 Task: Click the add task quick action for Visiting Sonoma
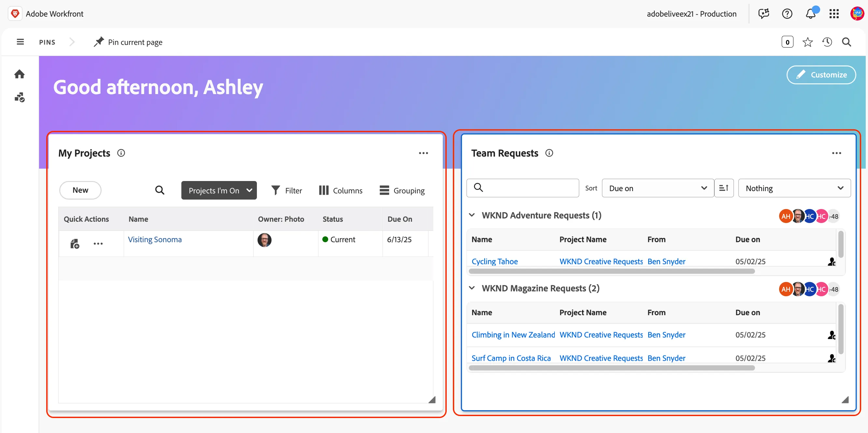pos(75,244)
